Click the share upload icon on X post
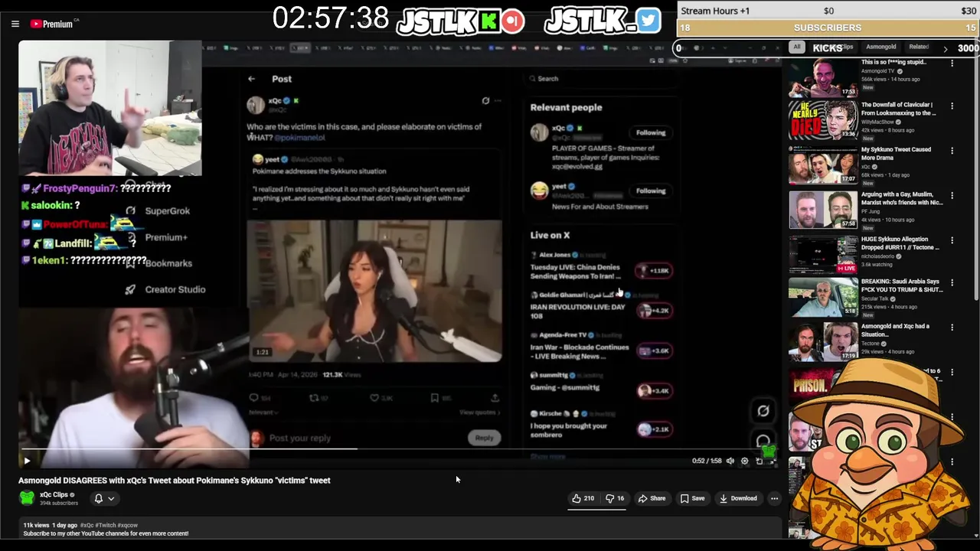980x551 pixels. click(x=495, y=397)
